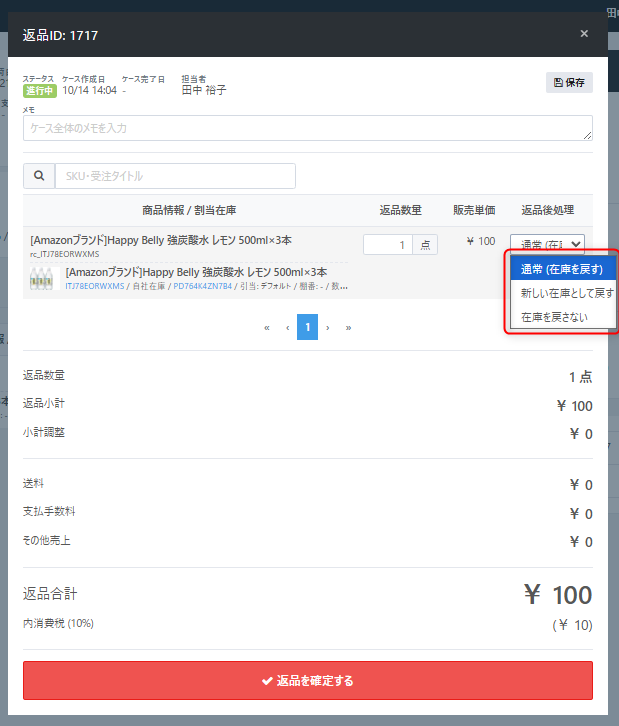Go to next page ›
This screenshot has width=619, height=726.
(328, 327)
